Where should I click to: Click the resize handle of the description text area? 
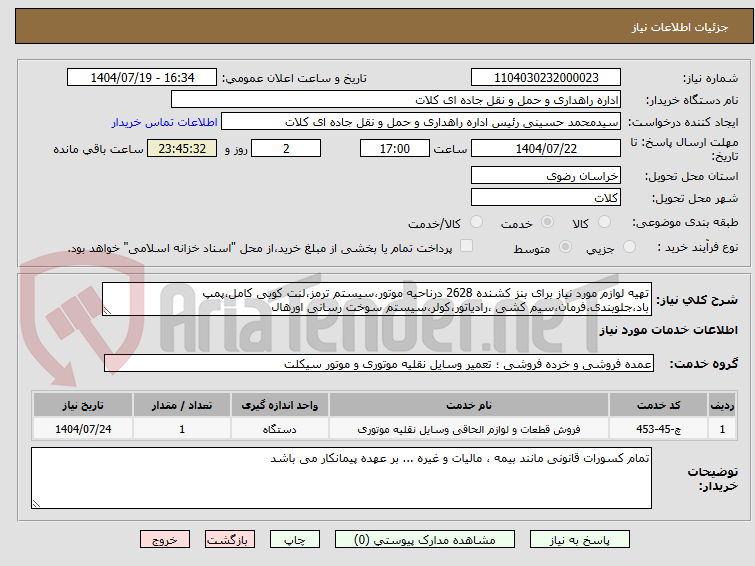point(107,311)
